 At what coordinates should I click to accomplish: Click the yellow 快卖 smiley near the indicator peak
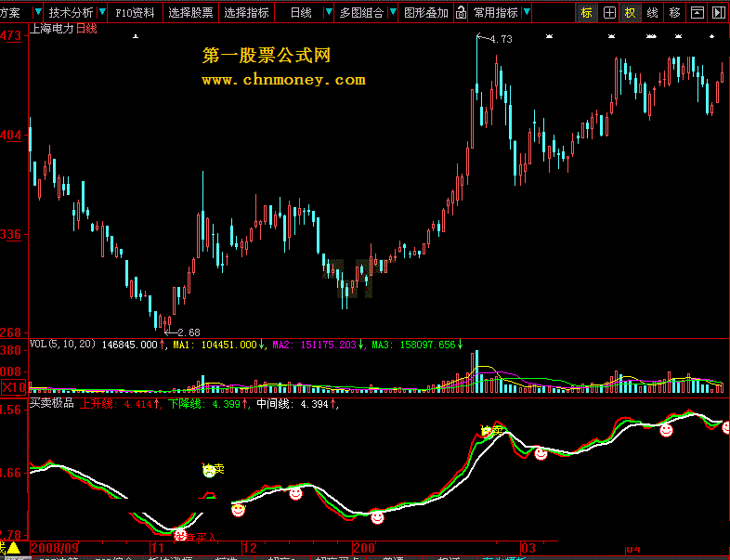[487, 431]
